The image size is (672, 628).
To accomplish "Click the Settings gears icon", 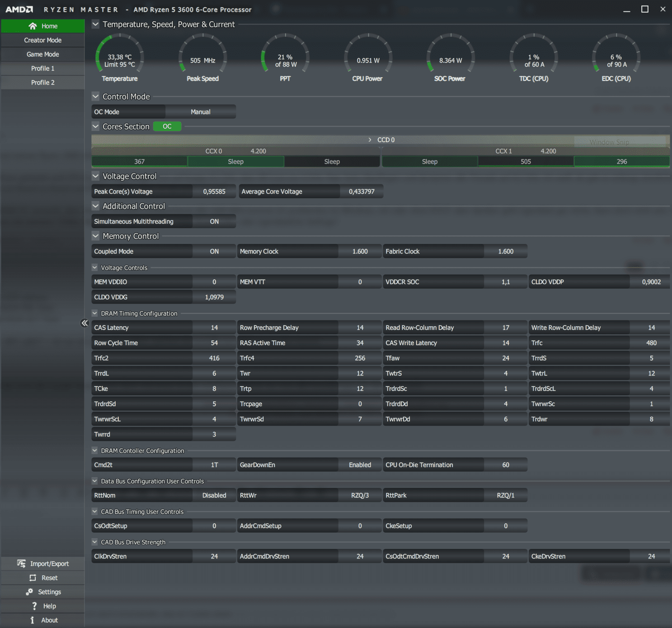I will coord(29,591).
